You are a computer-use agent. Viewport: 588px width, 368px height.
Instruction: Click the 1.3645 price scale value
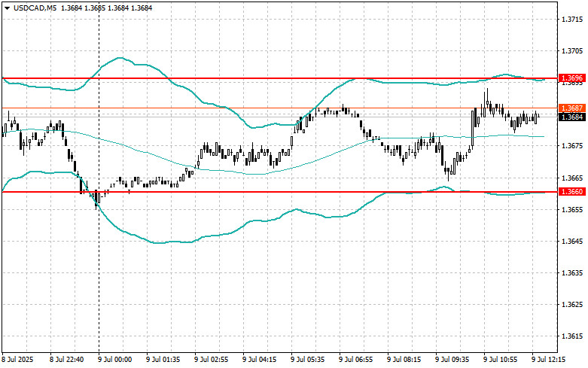(574, 241)
